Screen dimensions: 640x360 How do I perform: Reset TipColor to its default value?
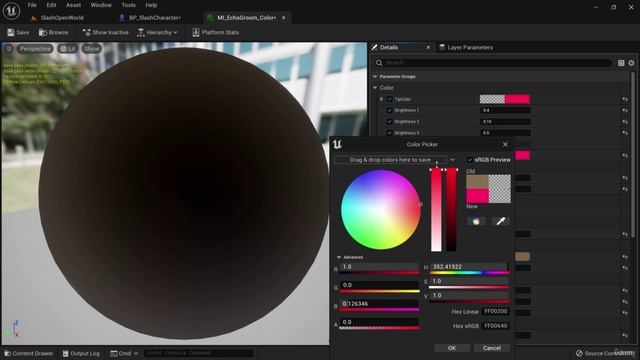[x=625, y=99]
